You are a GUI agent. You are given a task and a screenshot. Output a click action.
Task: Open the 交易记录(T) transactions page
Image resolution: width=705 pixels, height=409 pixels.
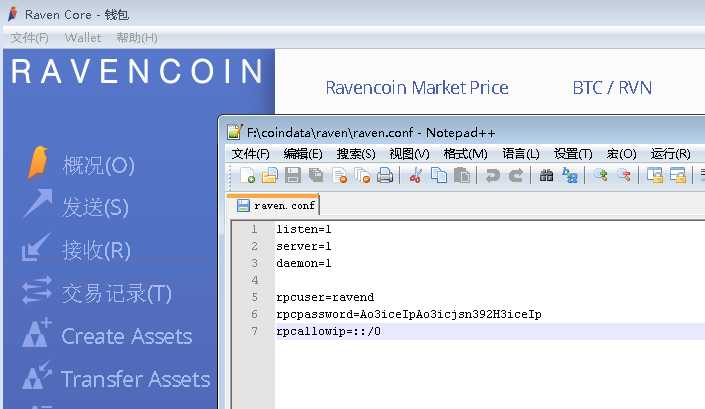(x=116, y=293)
